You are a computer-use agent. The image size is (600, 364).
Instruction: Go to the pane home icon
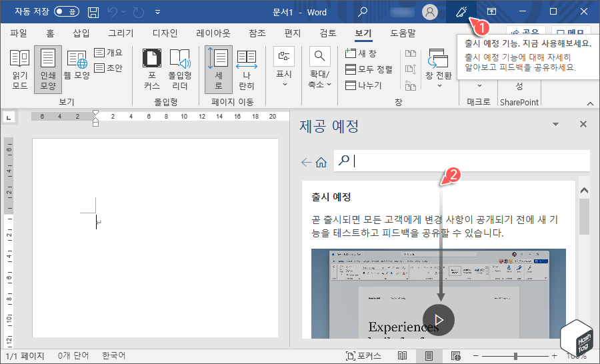tap(321, 162)
